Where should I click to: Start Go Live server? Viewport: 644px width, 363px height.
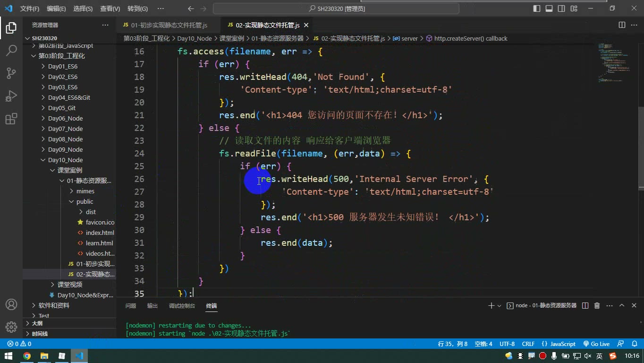pos(596,344)
